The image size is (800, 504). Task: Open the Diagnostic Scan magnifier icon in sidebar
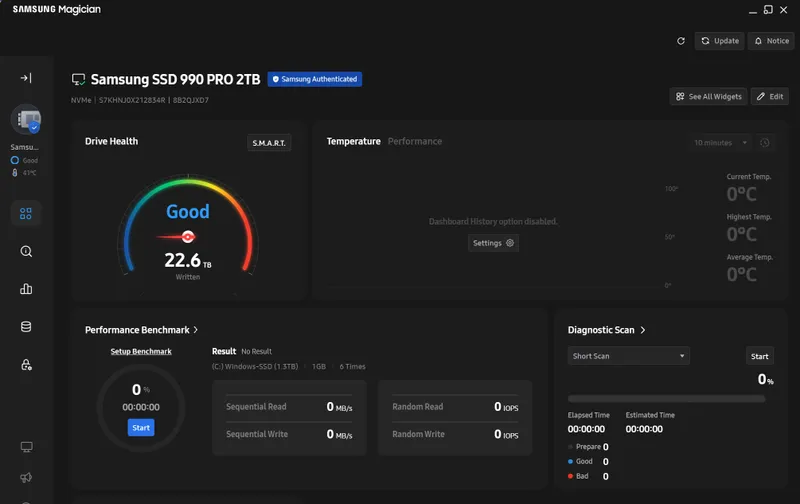pyautogui.click(x=26, y=251)
